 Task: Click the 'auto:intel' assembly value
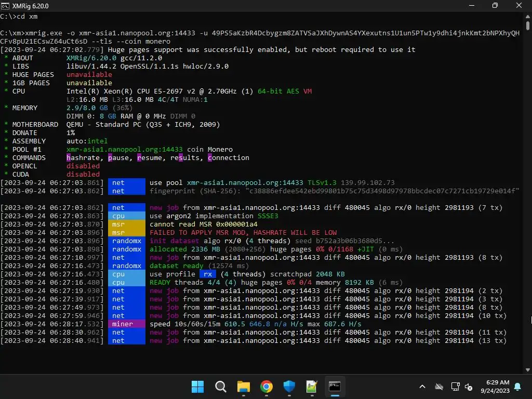coord(87,141)
